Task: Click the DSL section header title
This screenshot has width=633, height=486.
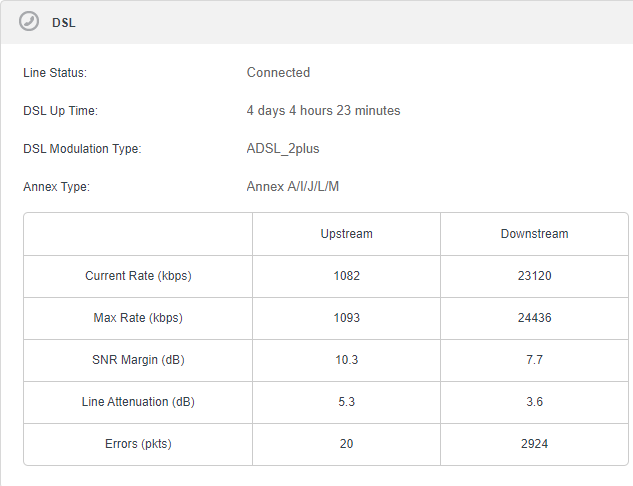Action: point(64,23)
